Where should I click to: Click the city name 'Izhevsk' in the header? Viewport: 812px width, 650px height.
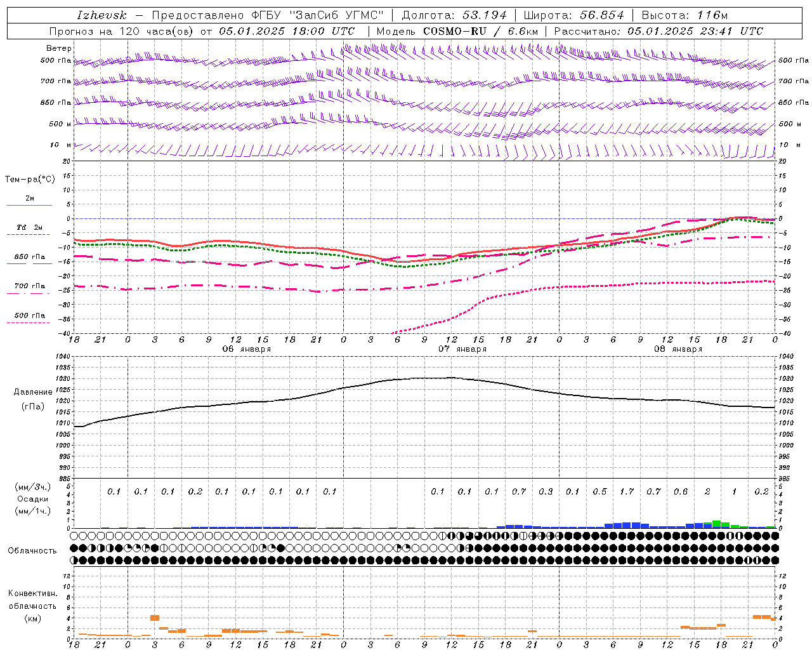click(102, 15)
